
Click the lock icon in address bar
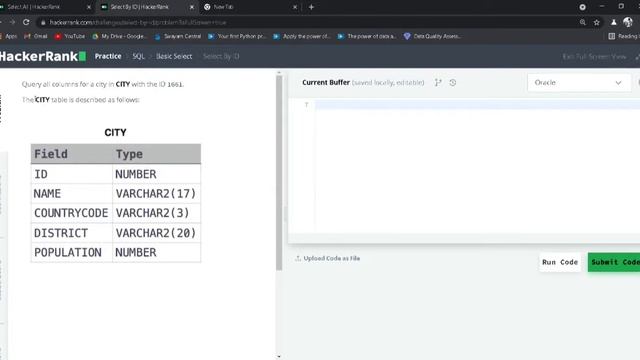43,22
